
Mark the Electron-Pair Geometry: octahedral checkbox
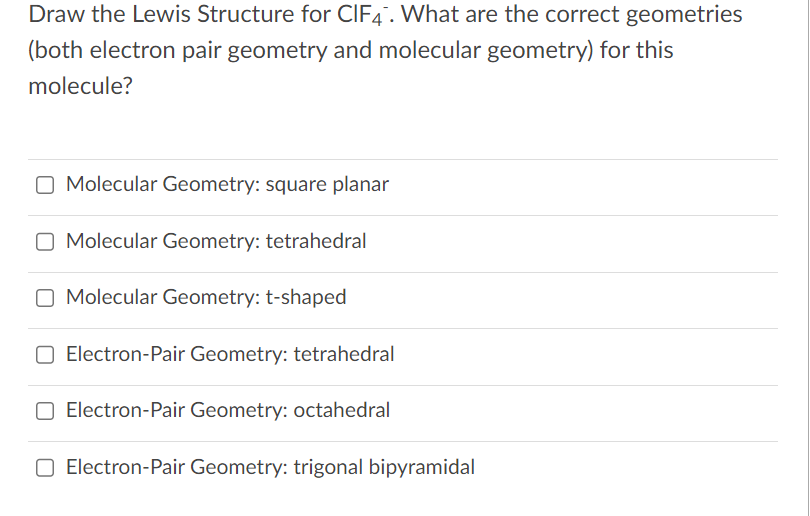click(x=45, y=411)
